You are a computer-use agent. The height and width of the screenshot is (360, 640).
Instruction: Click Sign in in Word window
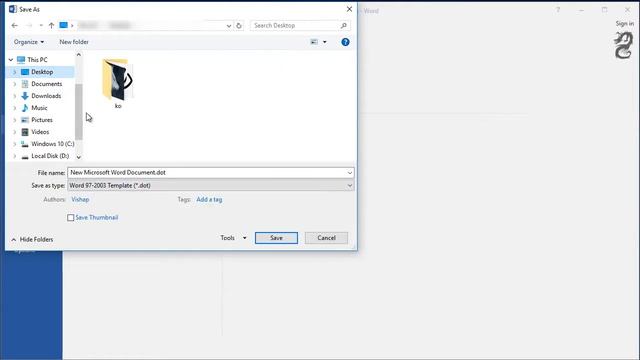click(624, 24)
